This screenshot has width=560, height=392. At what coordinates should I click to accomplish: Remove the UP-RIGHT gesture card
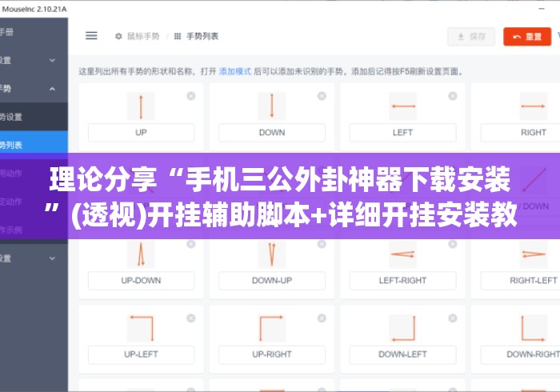322,318
